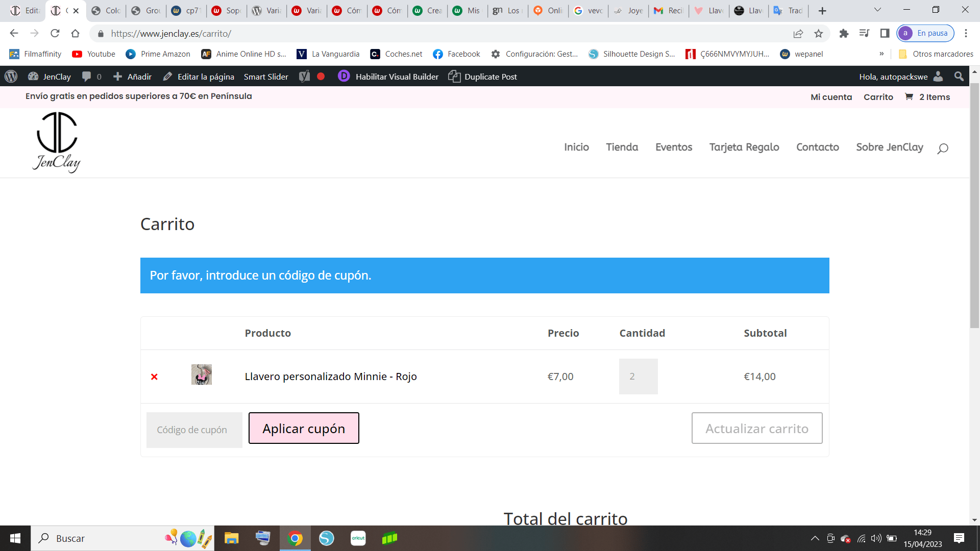The image size is (980, 551).
Task: Open the 2 Items cart icon
Action: click(x=927, y=97)
